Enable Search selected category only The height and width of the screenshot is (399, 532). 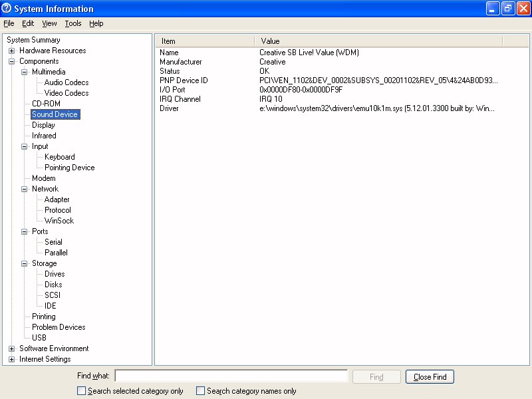coord(81,391)
